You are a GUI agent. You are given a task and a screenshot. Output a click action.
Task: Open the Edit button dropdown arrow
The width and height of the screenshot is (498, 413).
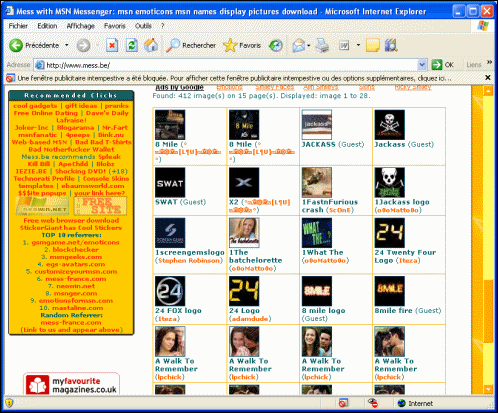click(x=358, y=45)
